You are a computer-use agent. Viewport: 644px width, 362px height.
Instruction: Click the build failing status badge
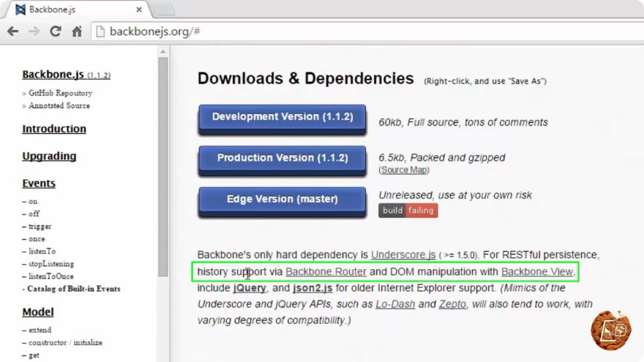(408, 211)
